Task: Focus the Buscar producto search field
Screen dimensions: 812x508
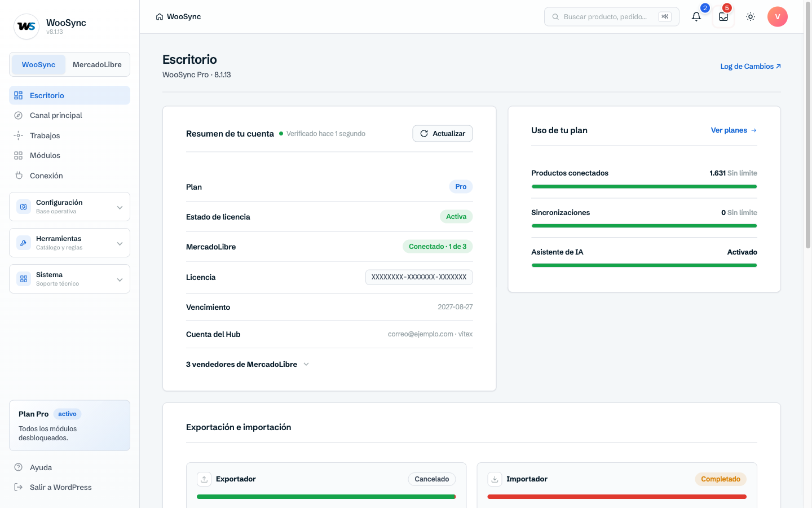Action: point(611,17)
